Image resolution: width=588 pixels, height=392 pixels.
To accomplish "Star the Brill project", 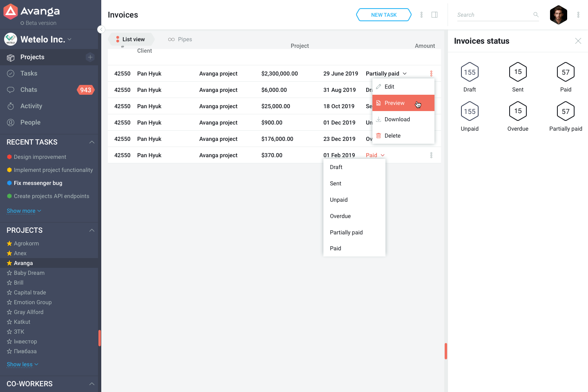I will click(x=9, y=283).
